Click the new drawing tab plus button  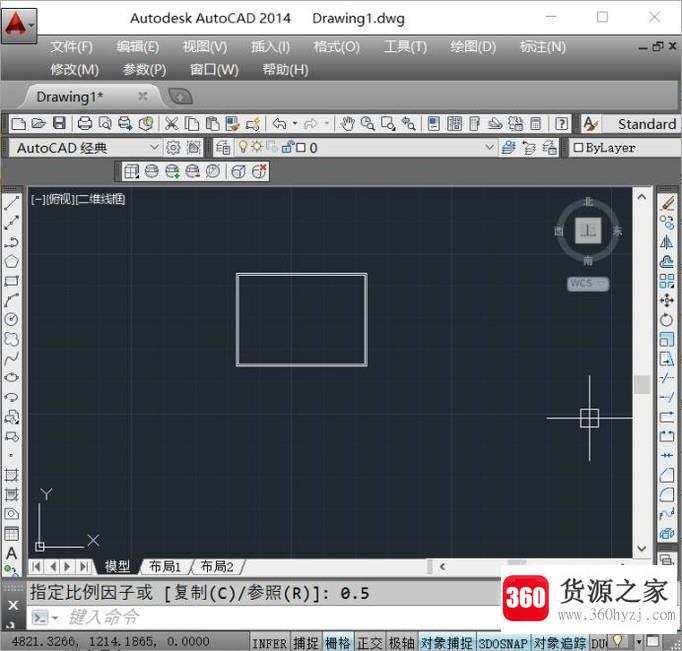coord(180,97)
